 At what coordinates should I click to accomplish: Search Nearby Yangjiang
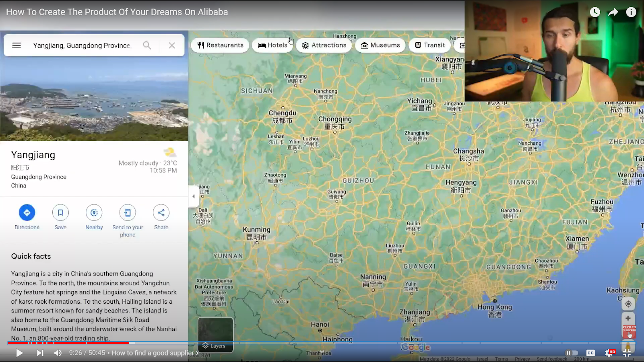94,217
